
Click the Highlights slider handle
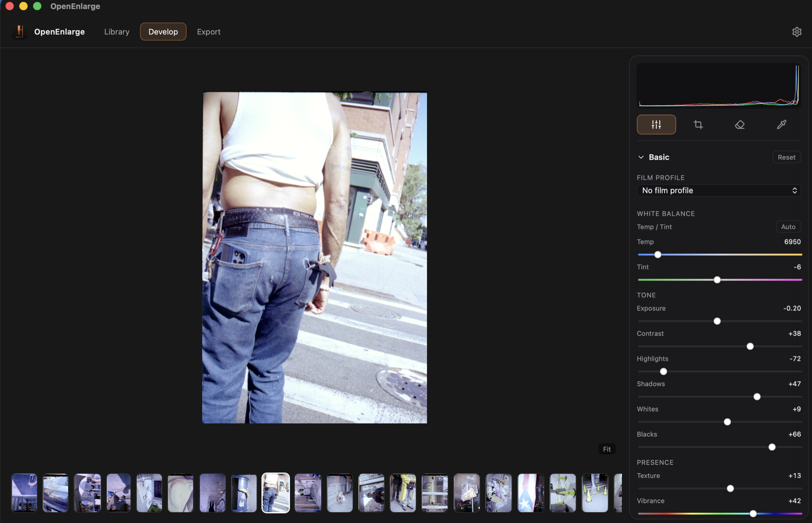[x=663, y=372]
